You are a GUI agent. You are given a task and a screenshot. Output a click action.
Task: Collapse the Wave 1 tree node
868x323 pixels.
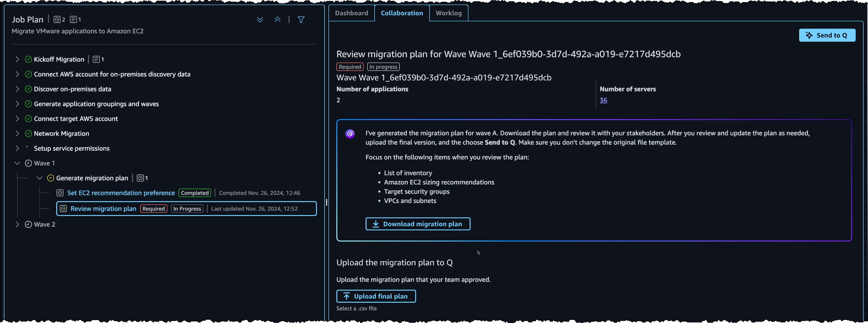pos(17,163)
